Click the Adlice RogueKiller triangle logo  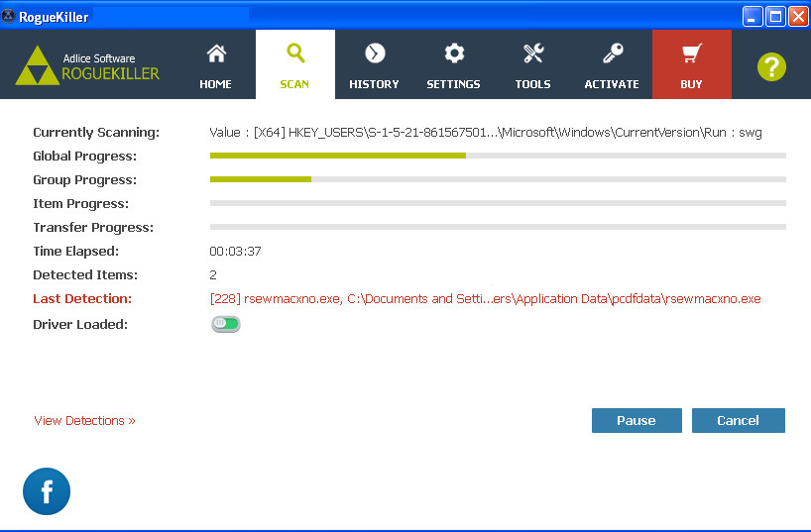click(x=37, y=65)
